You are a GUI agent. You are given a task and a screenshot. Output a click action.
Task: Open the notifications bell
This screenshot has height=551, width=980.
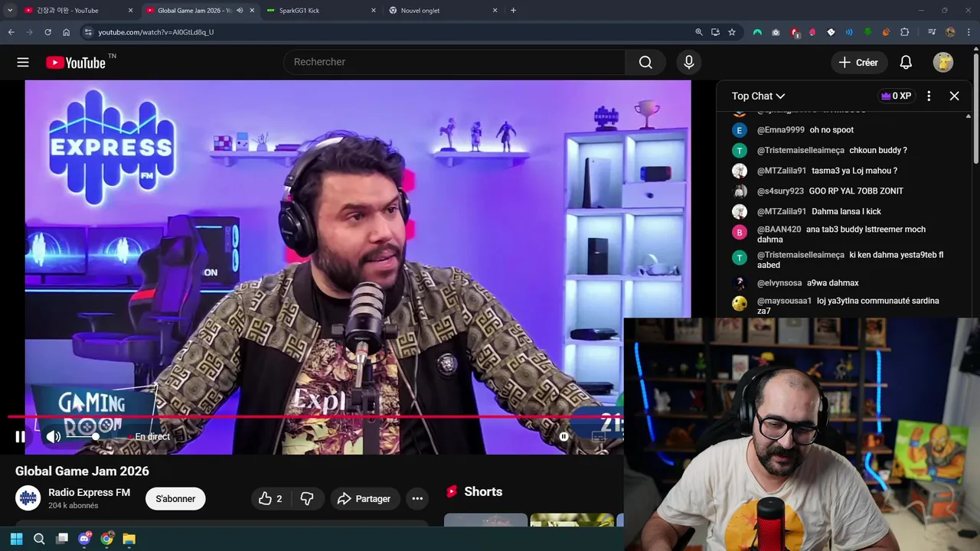(906, 63)
